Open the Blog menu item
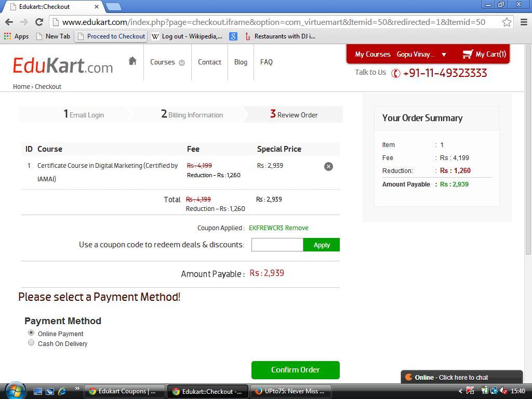 click(x=241, y=62)
